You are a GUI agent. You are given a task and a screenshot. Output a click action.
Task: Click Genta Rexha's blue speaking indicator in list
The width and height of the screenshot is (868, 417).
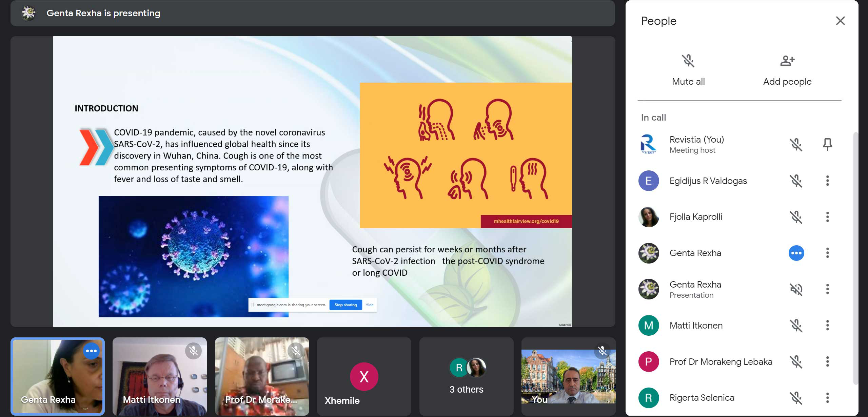point(796,253)
